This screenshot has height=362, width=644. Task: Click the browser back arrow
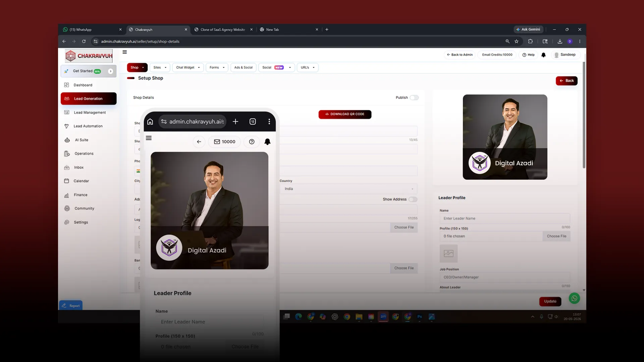[x=64, y=42]
